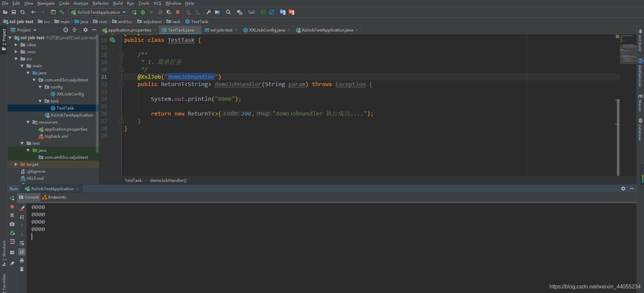Toggle the RestServices tool window
This screenshot has height=293, width=644.
640,73
